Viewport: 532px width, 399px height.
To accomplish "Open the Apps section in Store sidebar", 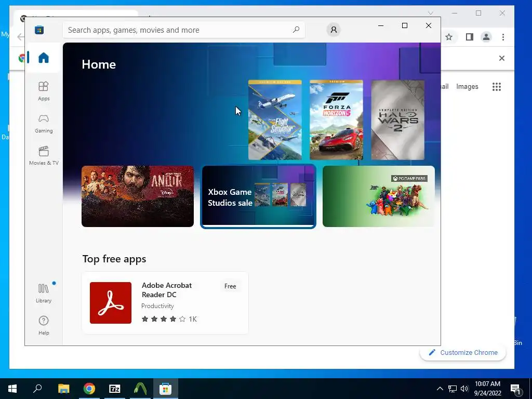I will click(x=44, y=91).
